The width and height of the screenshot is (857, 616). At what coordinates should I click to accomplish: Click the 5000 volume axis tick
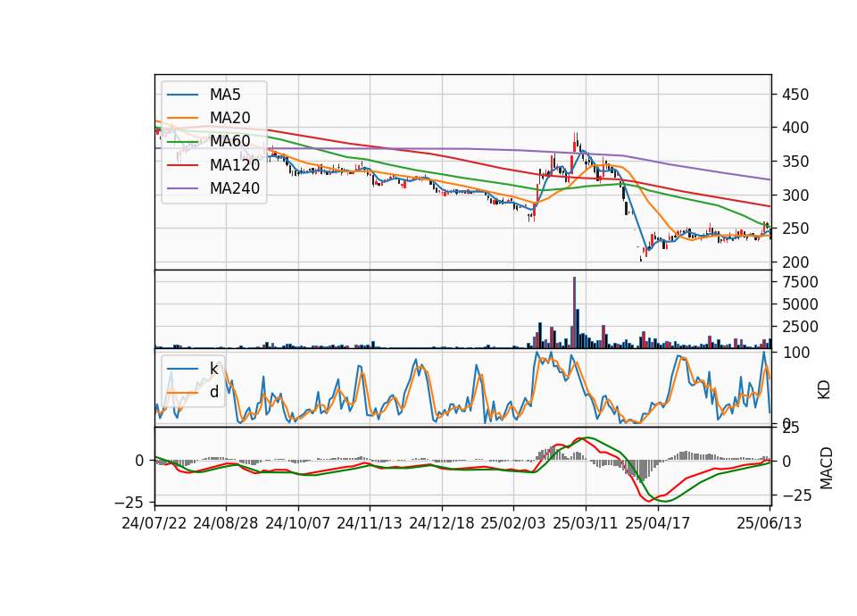tap(800, 304)
